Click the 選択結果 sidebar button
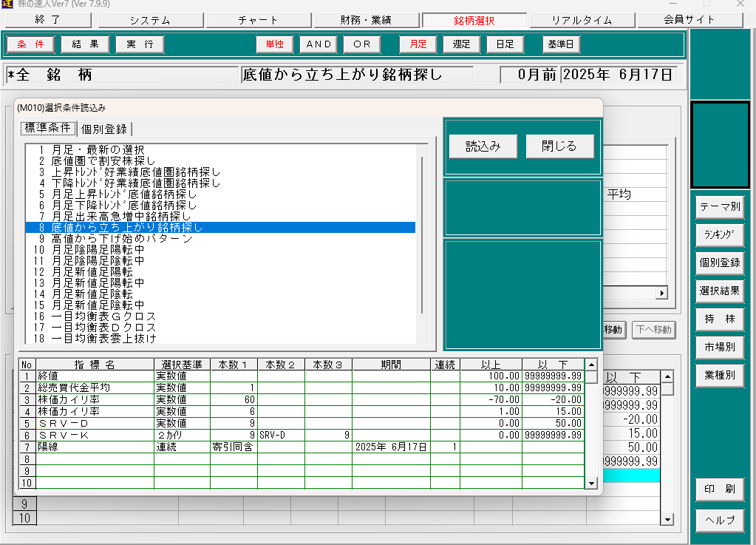Screen dimensions: 756x545 720,291
